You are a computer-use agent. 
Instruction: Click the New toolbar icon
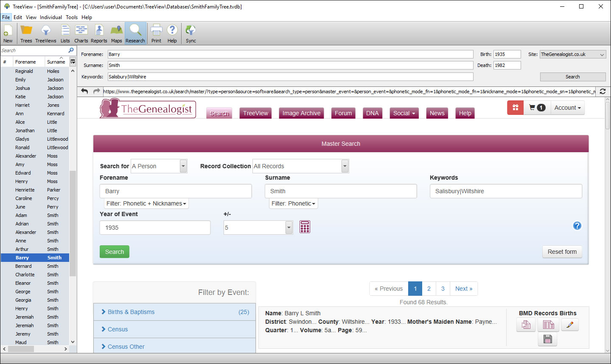tap(8, 33)
